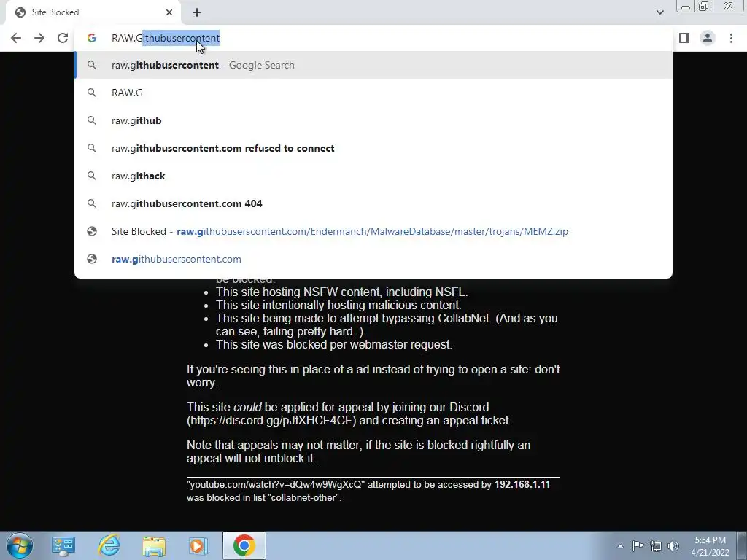Open Chrome's three-dot menu

pos(731,38)
